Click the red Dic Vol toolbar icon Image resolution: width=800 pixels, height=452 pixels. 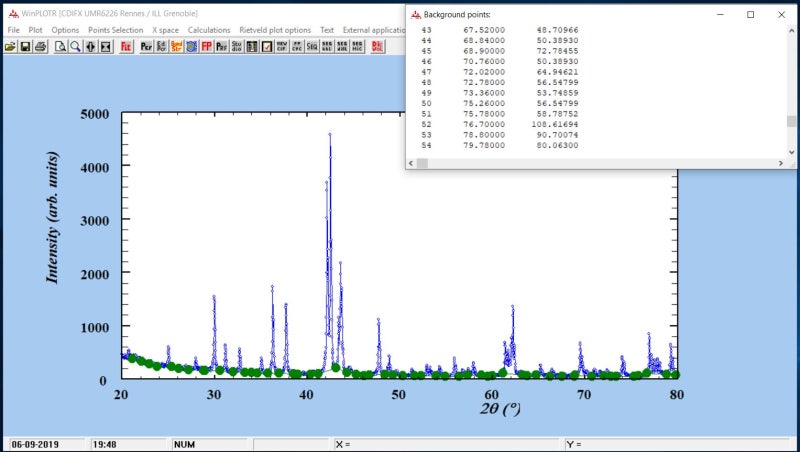click(x=378, y=46)
